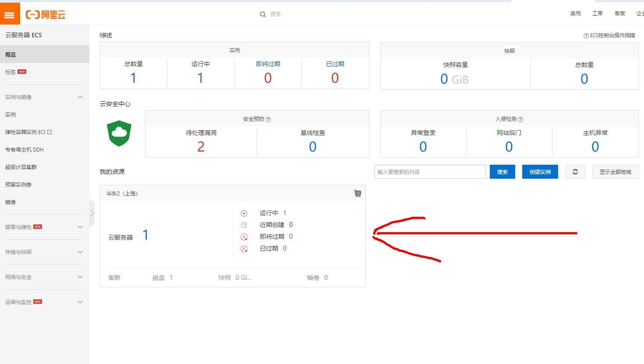
Task: Expand the 部署与弹性 section
Action: coord(80,227)
